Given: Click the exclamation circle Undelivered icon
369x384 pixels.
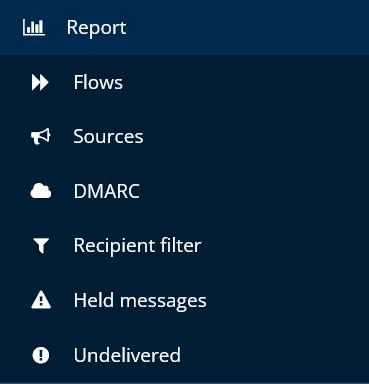Looking at the screenshot, I should point(41,355).
